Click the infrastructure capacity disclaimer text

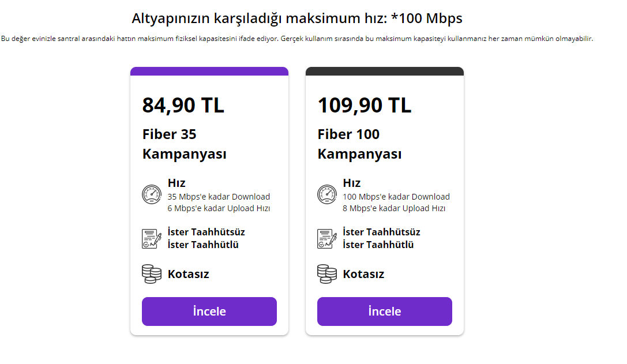(297, 39)
